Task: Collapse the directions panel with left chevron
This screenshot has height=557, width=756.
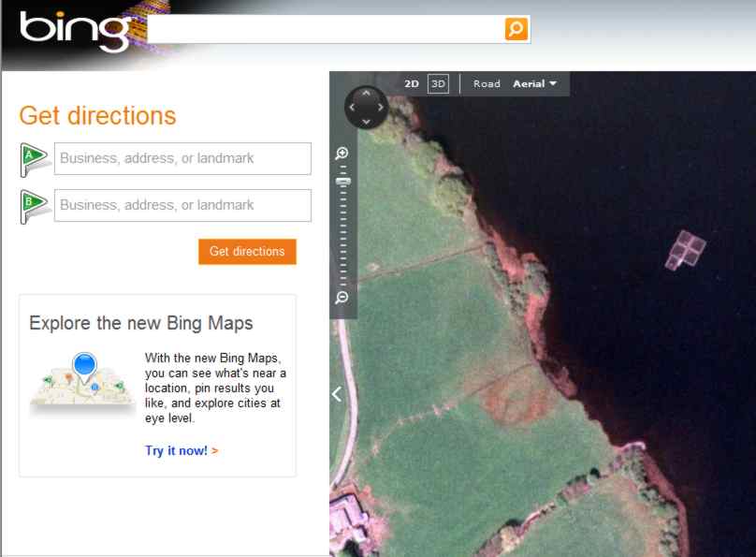Action: (337, 394)
